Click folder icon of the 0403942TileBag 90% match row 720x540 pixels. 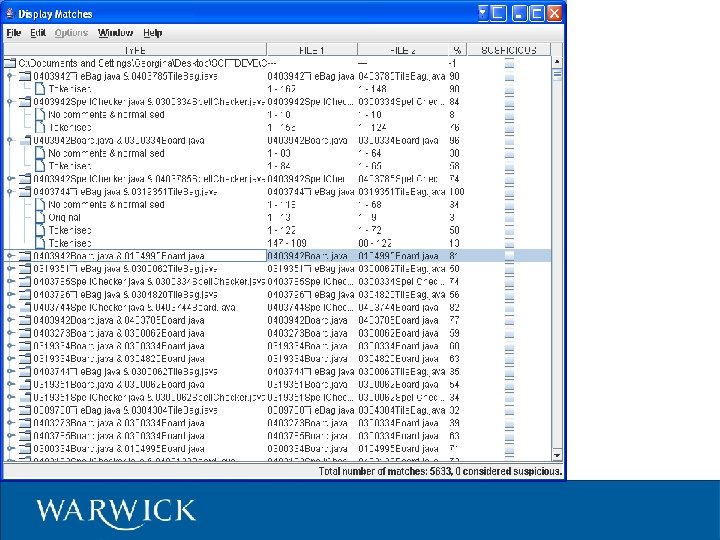coord(25,76)
